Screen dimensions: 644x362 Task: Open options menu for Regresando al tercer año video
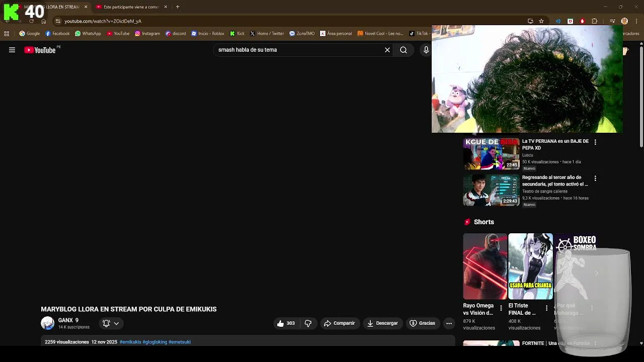pos(595,178)
